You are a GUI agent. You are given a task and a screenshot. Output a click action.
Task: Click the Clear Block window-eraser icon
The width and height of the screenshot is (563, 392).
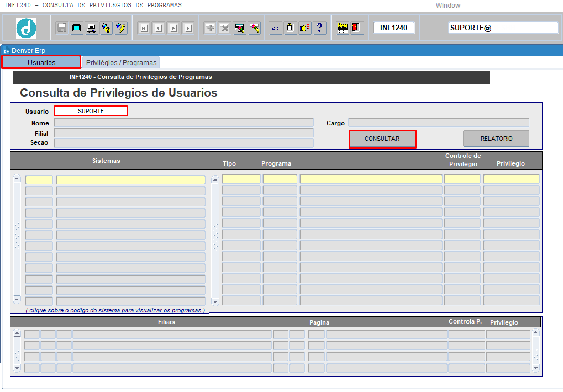click(239, 28)
